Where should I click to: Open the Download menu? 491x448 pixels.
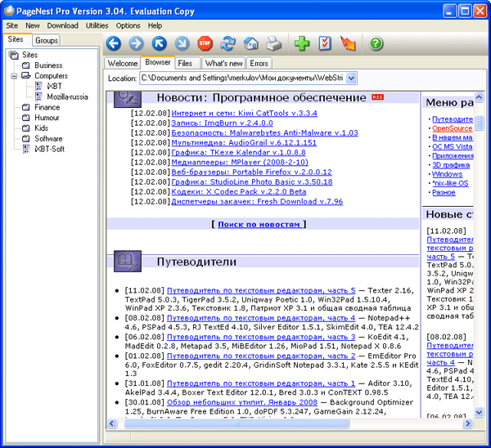pos(63,25)
